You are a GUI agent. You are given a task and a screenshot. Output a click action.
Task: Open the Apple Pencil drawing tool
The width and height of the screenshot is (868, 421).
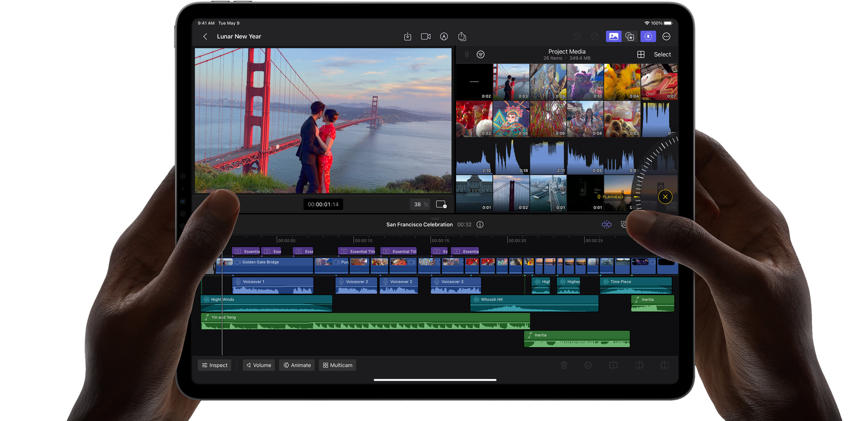444,36
